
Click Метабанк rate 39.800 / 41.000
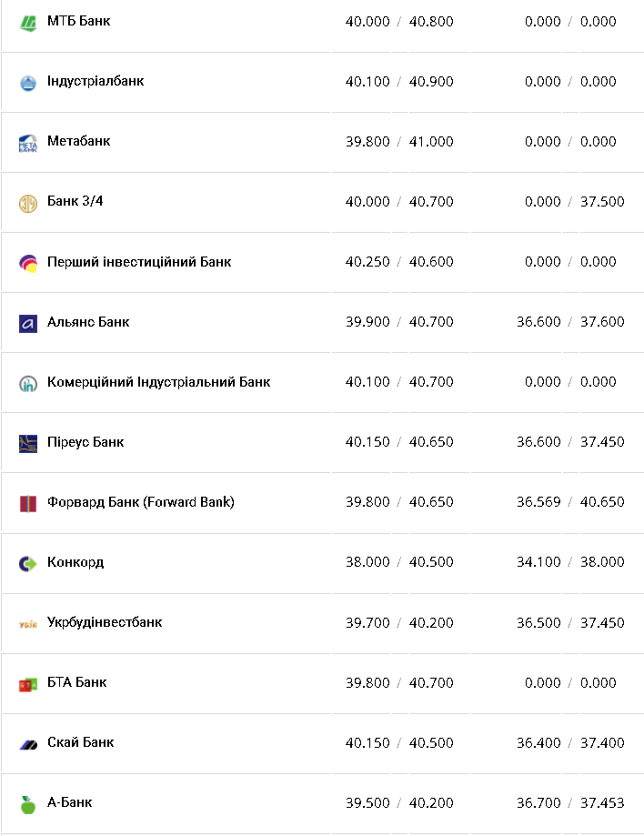tap(399, 142)
